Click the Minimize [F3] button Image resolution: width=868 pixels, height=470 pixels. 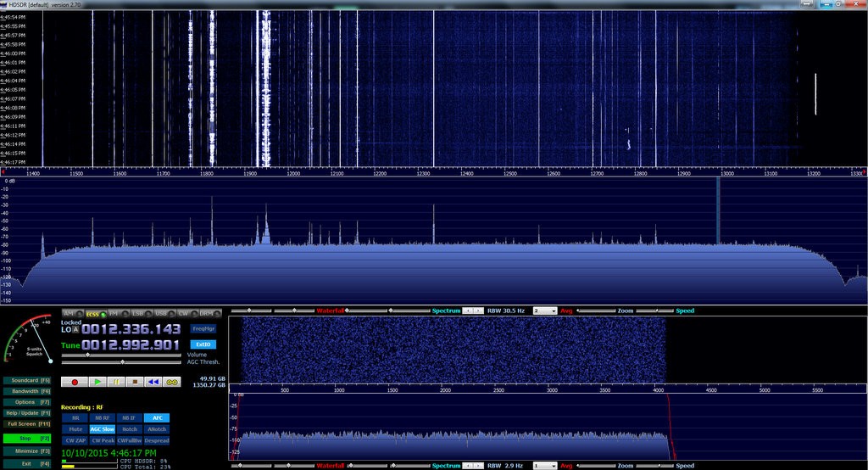(27, 451)
